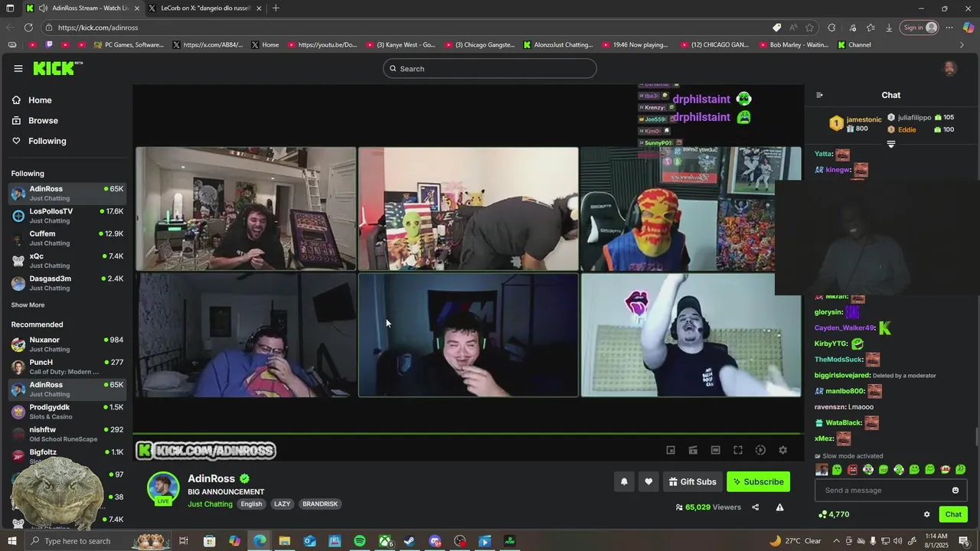The height and width of the screenshot is (551, 980).
Task: Switch to the LeCorb on X browser tab
Action: point(206,8)
